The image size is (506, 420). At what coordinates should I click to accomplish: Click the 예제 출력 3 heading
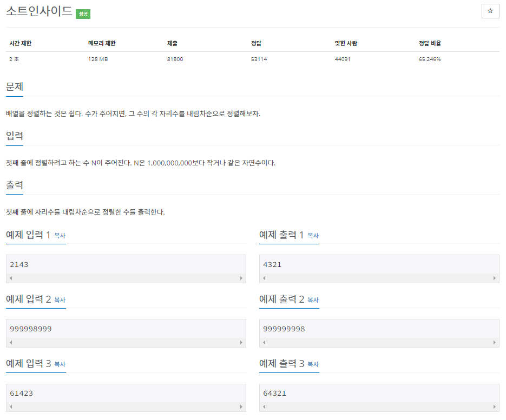click(282, 364)
